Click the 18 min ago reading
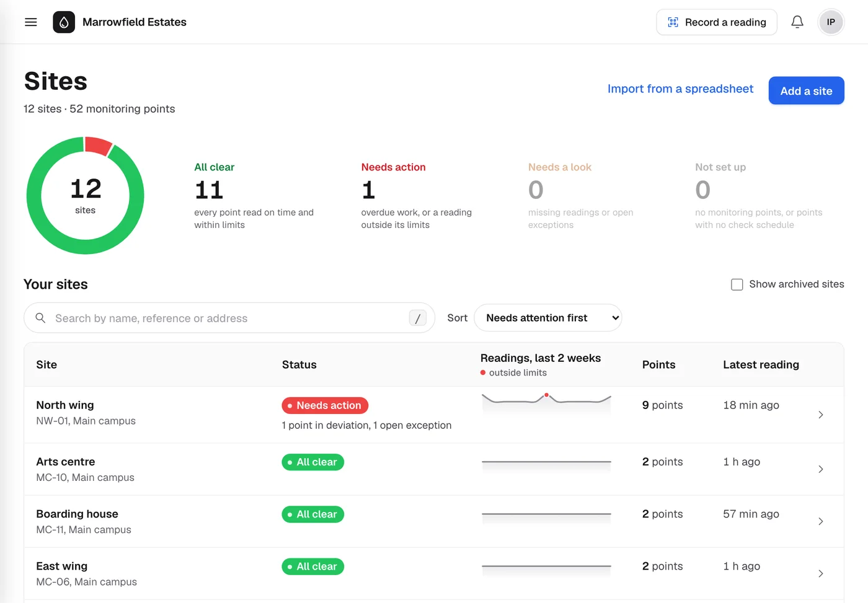This screenshot has height=603, width=868. coord(751,405)
